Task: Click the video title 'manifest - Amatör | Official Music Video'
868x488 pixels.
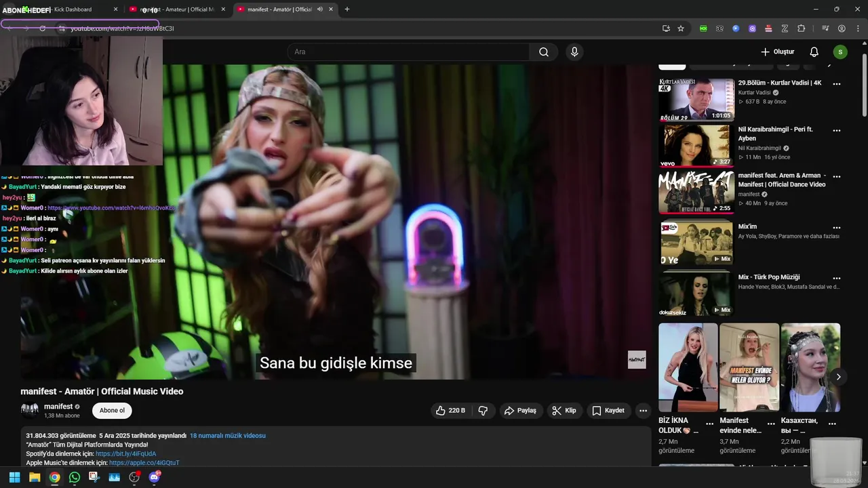Action: [102, 392]
